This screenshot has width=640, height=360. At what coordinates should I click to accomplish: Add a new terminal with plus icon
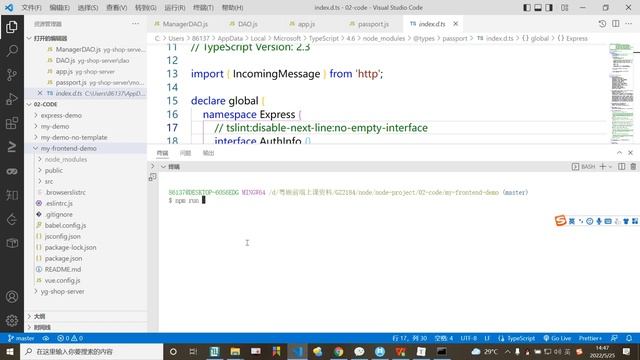602,167
